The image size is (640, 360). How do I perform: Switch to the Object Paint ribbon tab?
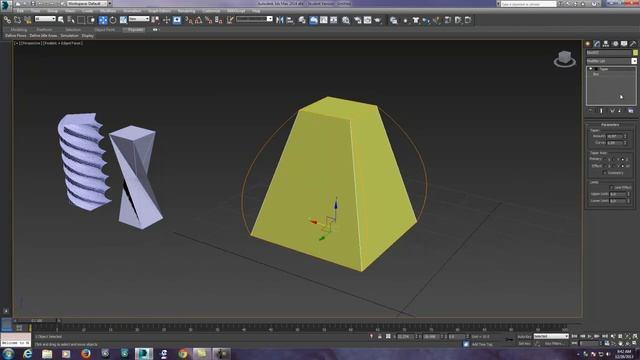coord(104,30)
